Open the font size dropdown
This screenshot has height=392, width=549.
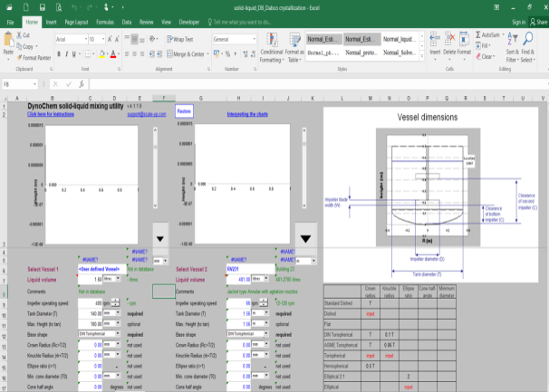103,39
